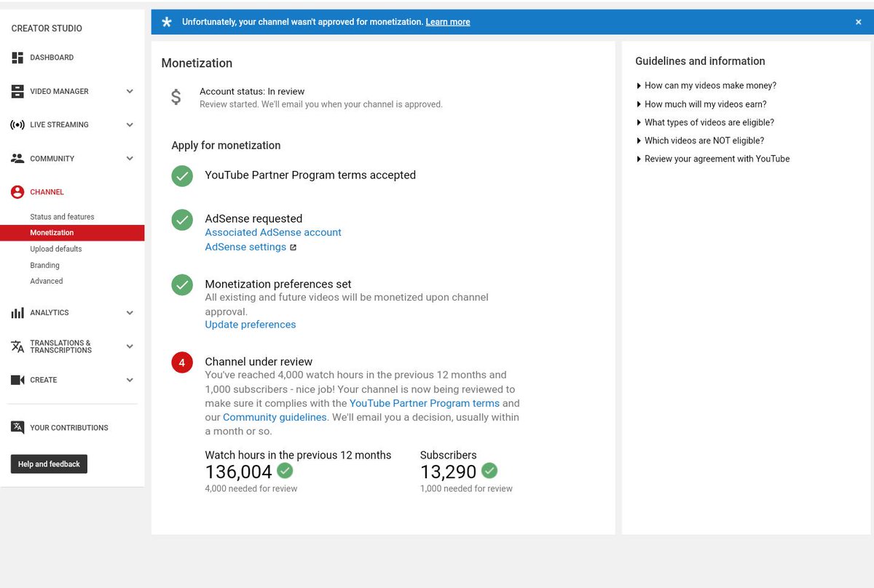The height and width of the screenshot is (588, 874).
Task: Select the Channel section label
Action: [47, 192]
